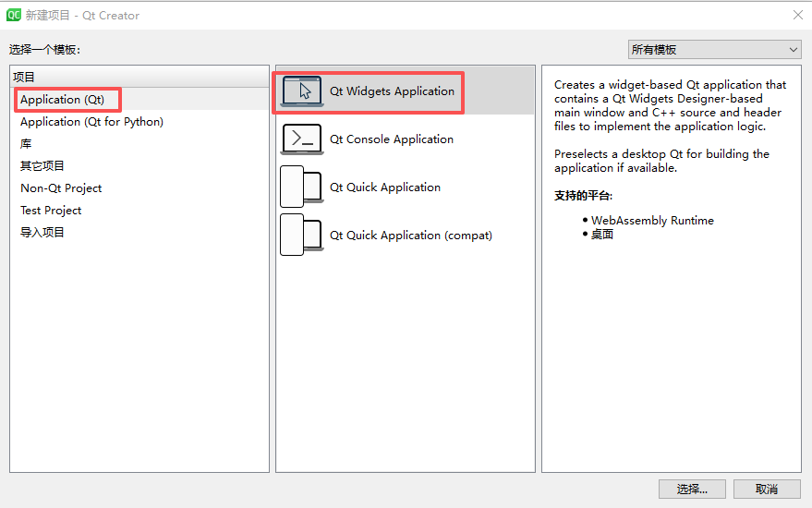The height and width of the screenshot is (508, 812).
Task: Click the 选择... button
Action: tap(692, 489)
